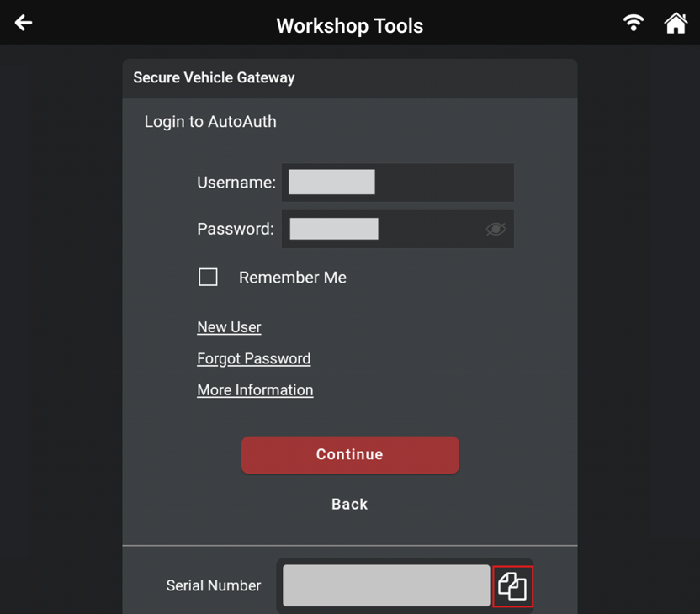Return to the home screen icon

pos(676,23)
